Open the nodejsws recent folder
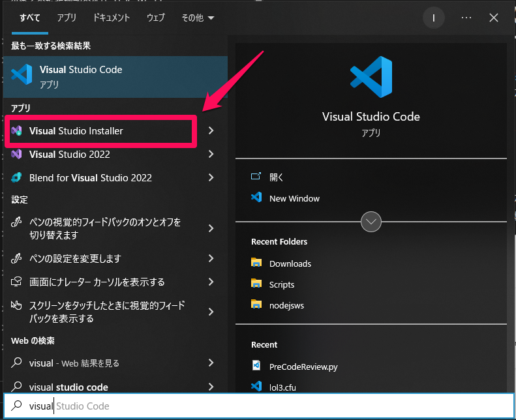The height and width of the screenshot is (420, 516). pos(286,306)
